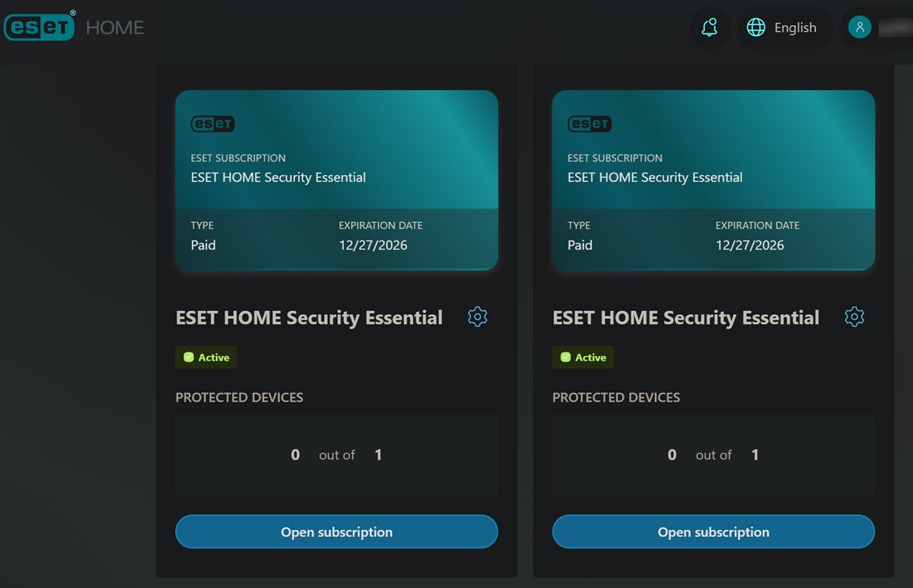The width and height of the screenshot is (913, 588).
Task: Open the notifications bell icon
Action: click(x=709, y=27)
